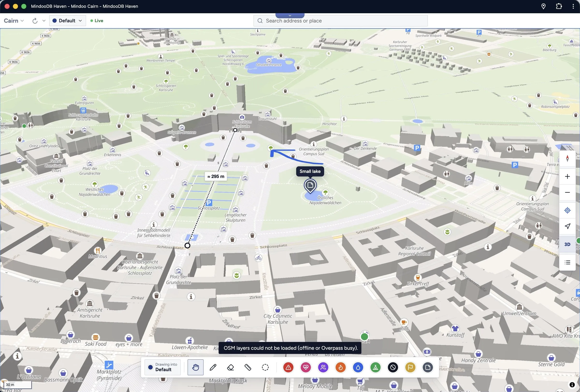Select the eraser tool

tap(230, 367)
